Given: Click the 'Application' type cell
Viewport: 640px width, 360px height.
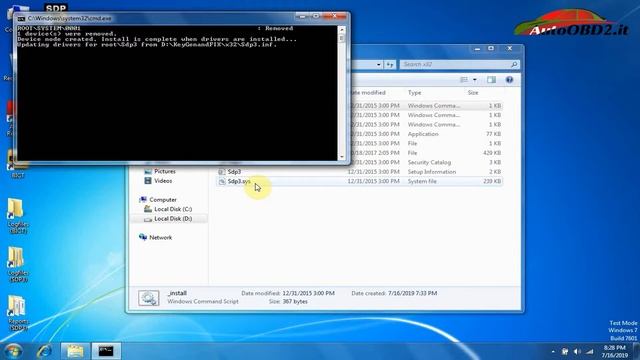Looking at the screenshot, I should coord(423,134).
